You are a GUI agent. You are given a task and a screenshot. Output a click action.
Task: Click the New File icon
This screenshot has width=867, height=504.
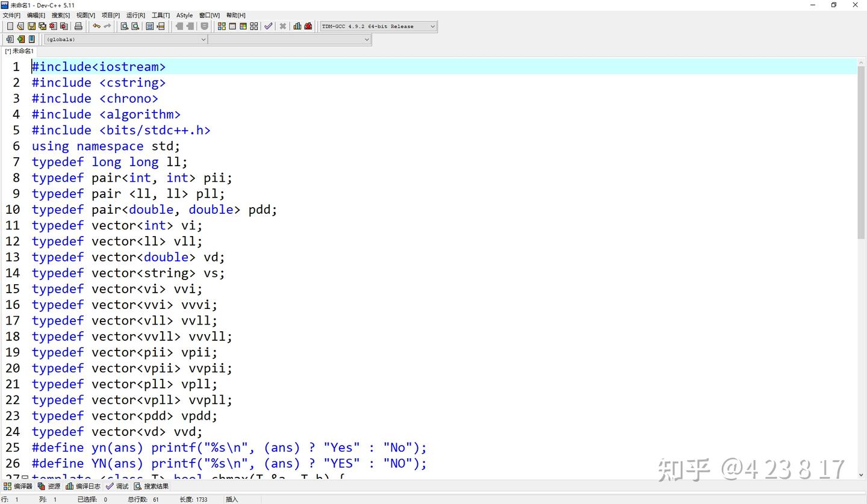(9, 26)
